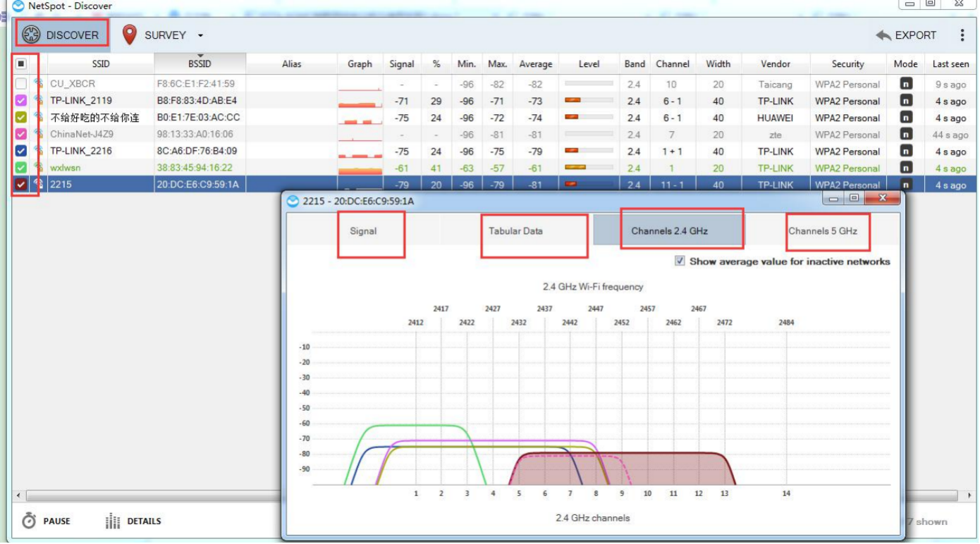The width and height of the screenshot is (980, 544).
Task: Switch to the Signal tab
Action: (363, 231)
